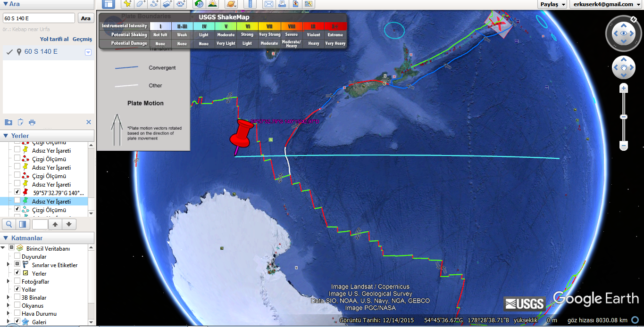Enable the Duyurular layer

point(17,256)
